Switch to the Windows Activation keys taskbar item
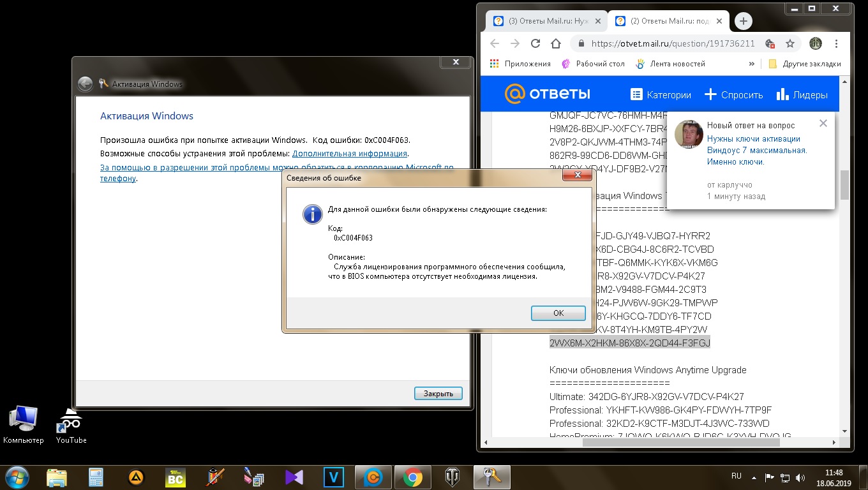This screenshot has width=868, height=490. tap(492, 477)
